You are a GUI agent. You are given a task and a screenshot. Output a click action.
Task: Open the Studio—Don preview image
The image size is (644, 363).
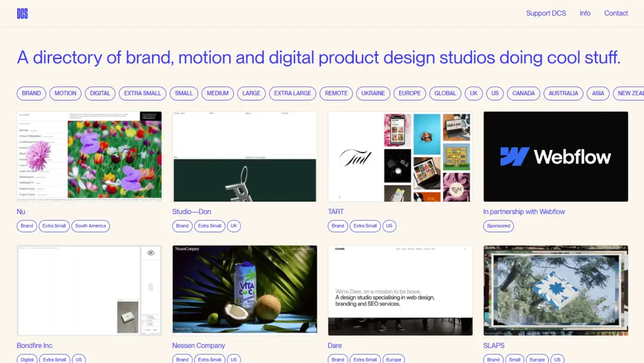245,157
